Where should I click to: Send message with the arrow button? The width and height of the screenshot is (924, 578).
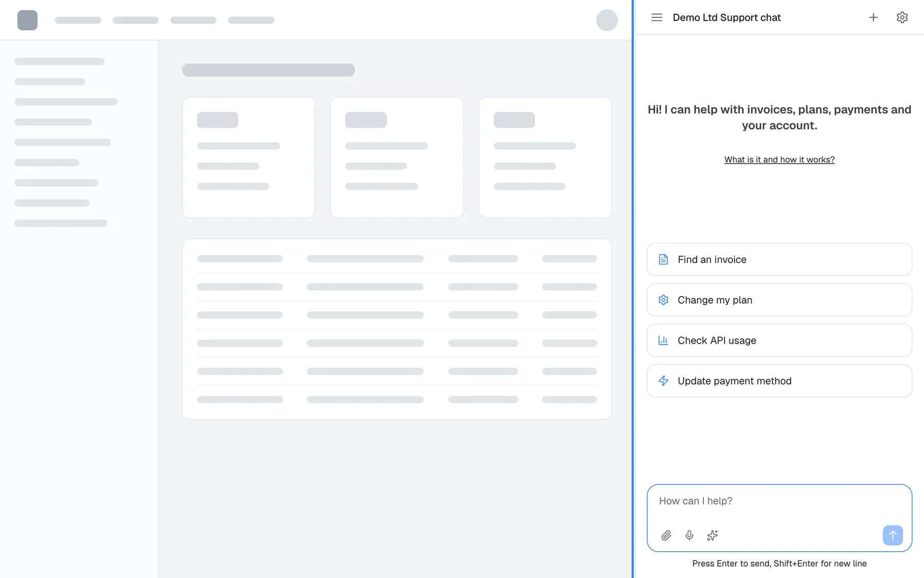pos(893,535)
